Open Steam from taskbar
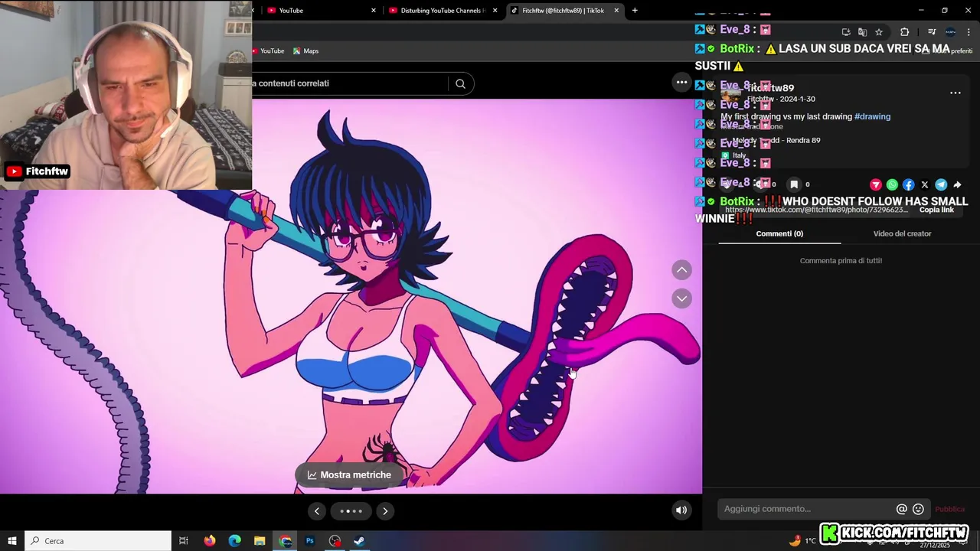Image resolution: width=980 pixels, height=551 pixels. pos(359,541)
